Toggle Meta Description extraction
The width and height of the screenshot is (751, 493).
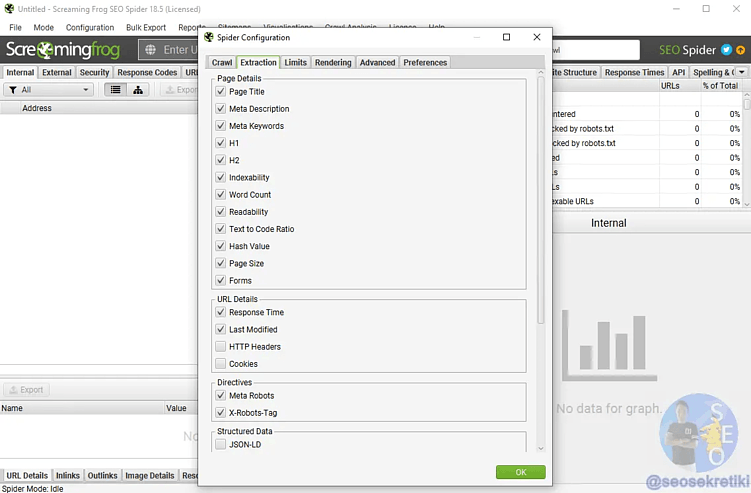tap(220, 108)
